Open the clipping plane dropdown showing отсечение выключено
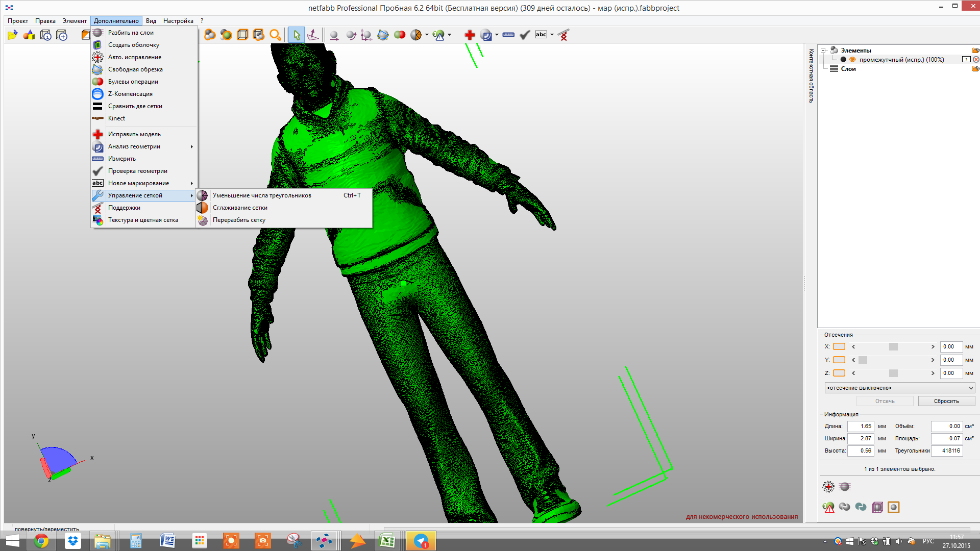980x551 pixels. (x=899, y=388)
